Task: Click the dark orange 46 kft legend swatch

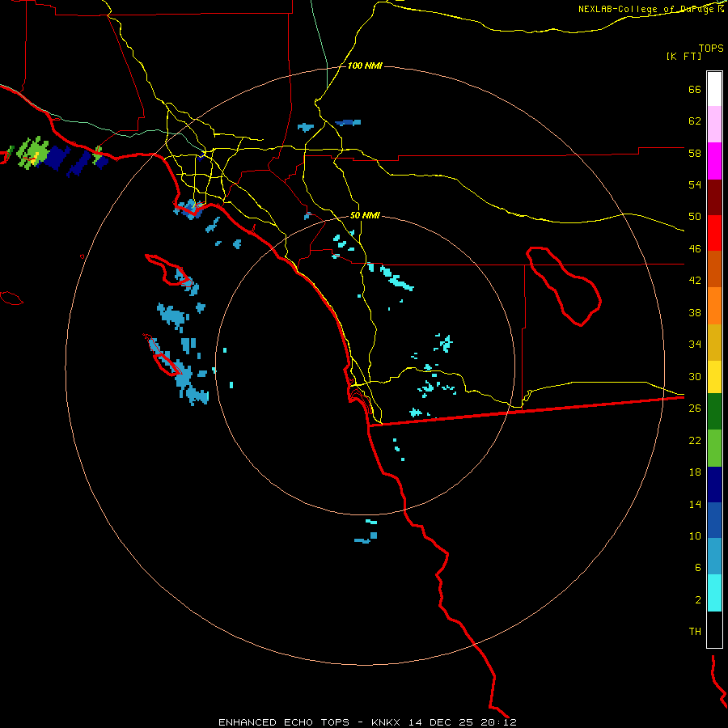Action: (714, 269)
